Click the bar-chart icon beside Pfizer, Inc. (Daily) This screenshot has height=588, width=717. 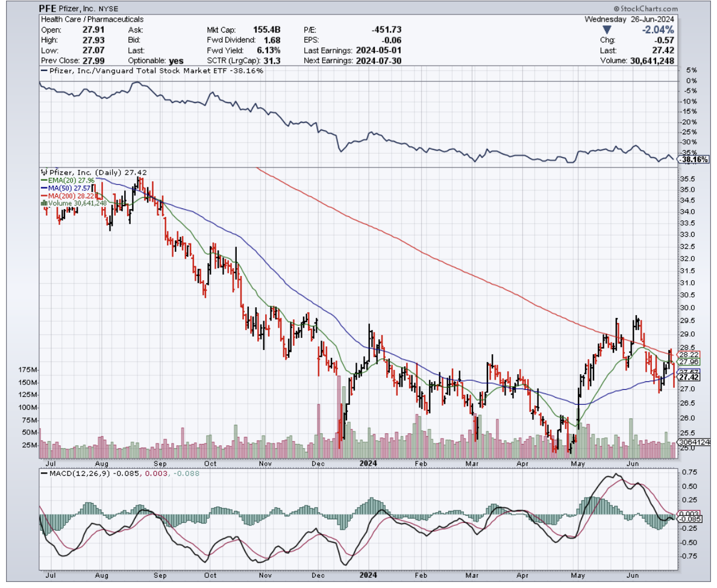click(43, 172)
